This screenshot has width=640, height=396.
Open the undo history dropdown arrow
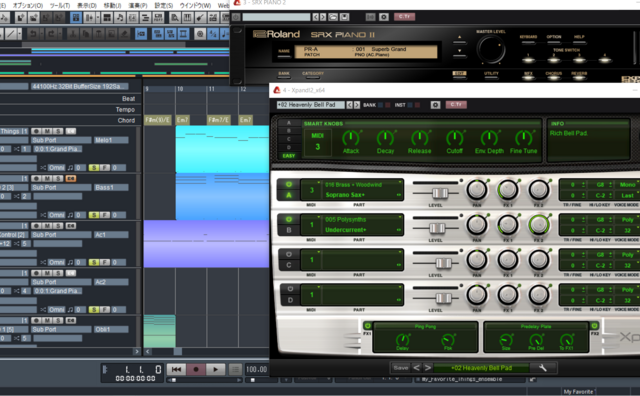(41, 34)
